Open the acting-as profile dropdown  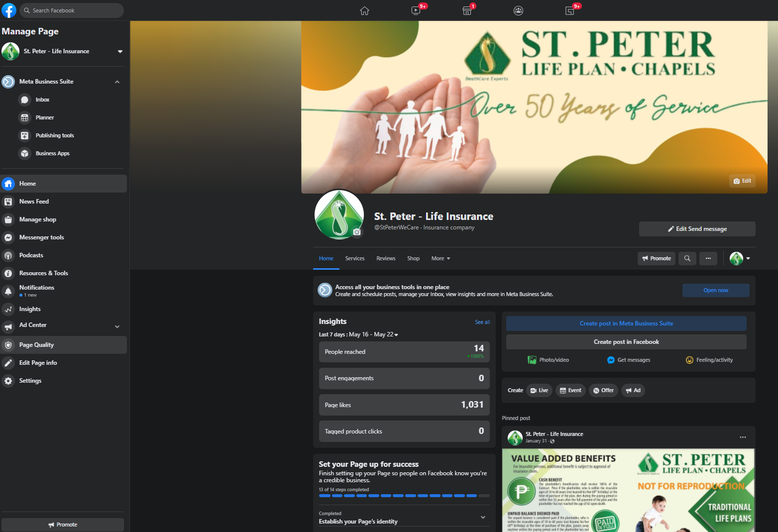point(740,258)
